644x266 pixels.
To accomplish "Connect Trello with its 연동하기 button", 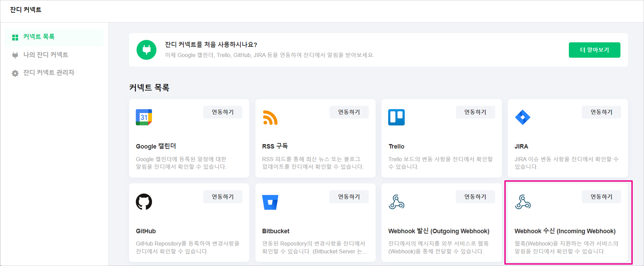I will pyautogui.click(x=475, y=112).
